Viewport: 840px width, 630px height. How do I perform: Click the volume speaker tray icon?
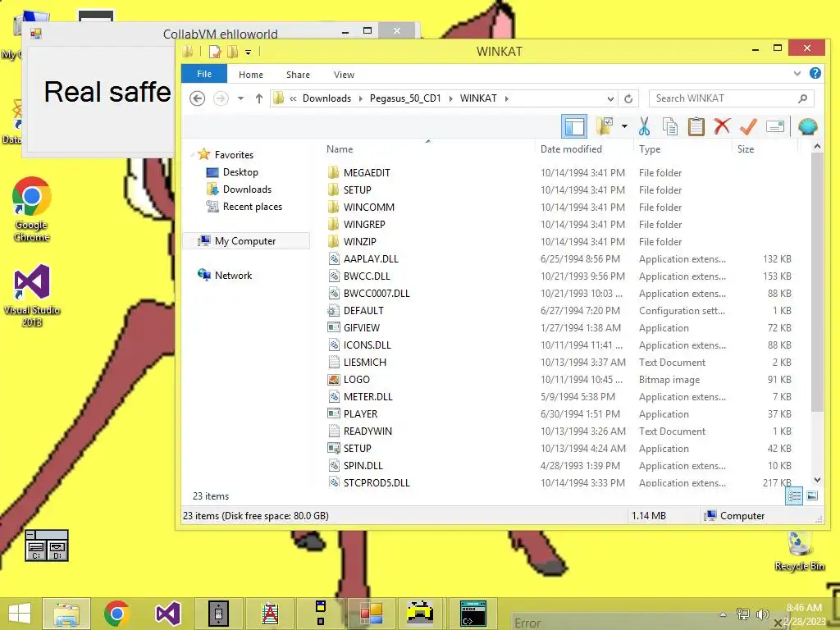pos(761,614)
